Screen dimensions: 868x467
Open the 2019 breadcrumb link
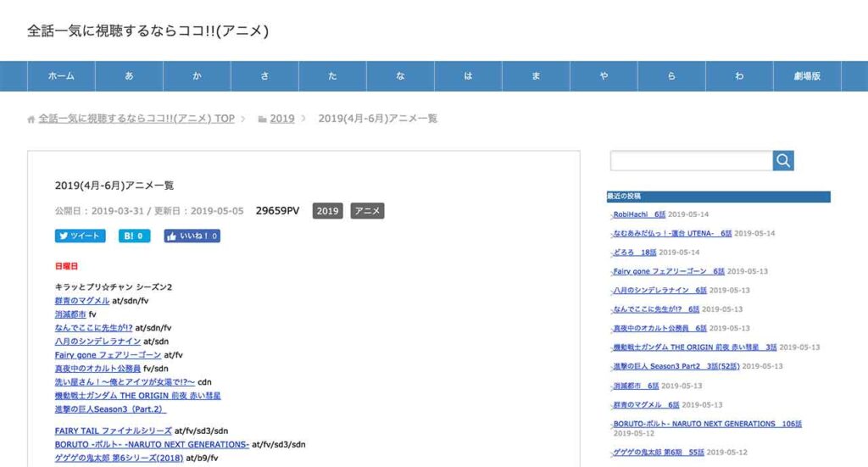282,119
